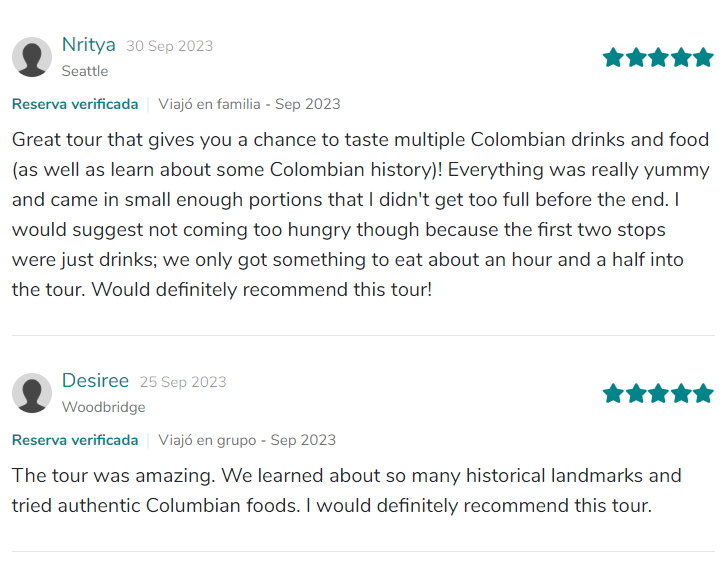The image size is (728, 581).
Task: Click 'Viajó en familia - Sep 2023' label
Action: coord(249,104)
